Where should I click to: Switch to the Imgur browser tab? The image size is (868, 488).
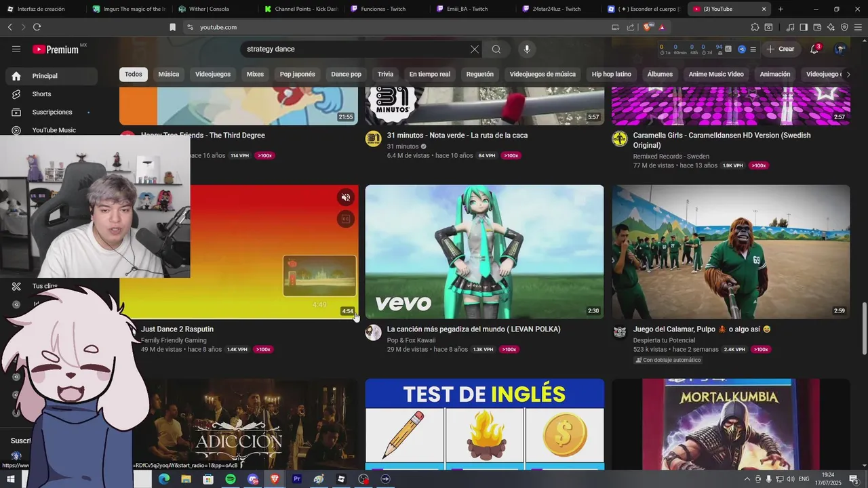[128, 9]
